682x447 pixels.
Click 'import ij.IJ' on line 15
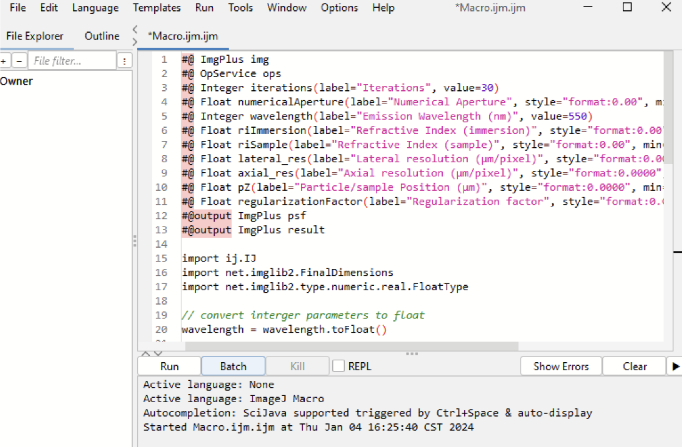tap(219, 258)
